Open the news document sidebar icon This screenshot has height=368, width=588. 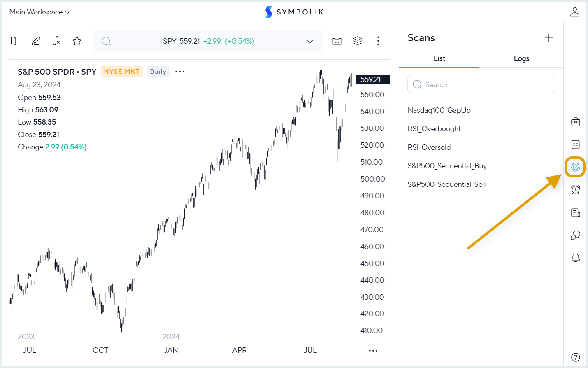(576, 212)
